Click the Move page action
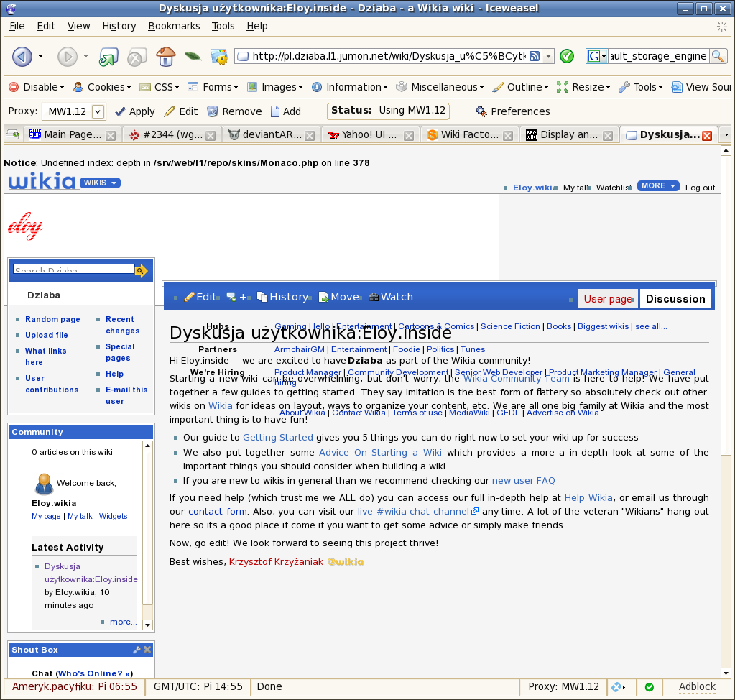Screen dimensions: 735x700 tap(339, 297)
